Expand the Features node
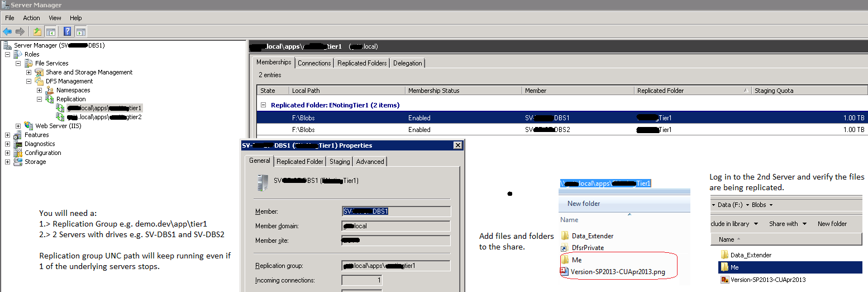868x292 pixels. pos(7,135)
